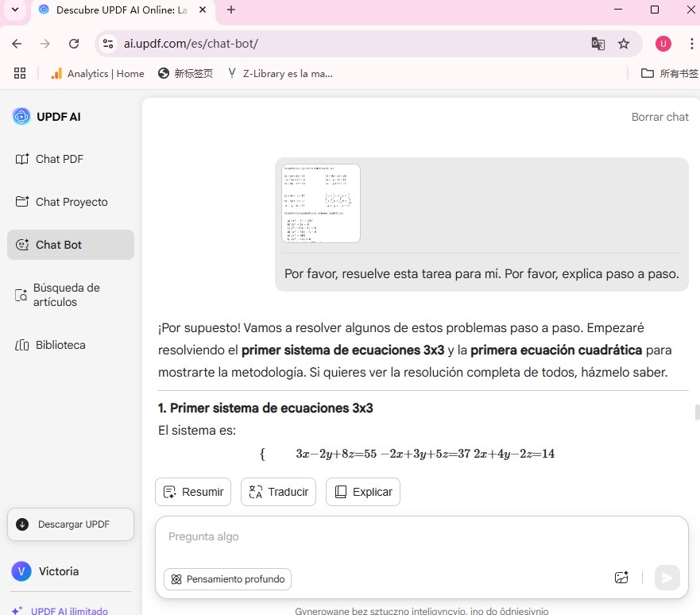Click the Descargar UPDF button
This screenshot has height=615, width=700.
point(71,524)
